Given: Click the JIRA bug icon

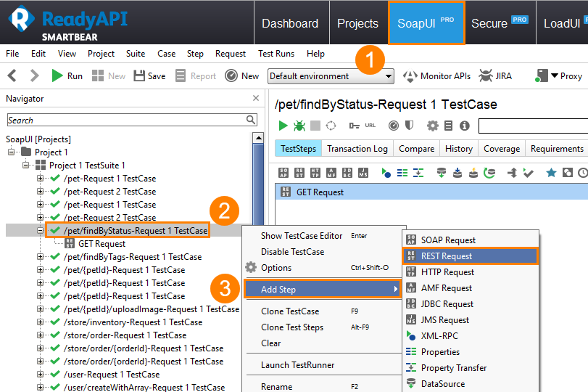Looking at the screenshot, I should point(486,75).
